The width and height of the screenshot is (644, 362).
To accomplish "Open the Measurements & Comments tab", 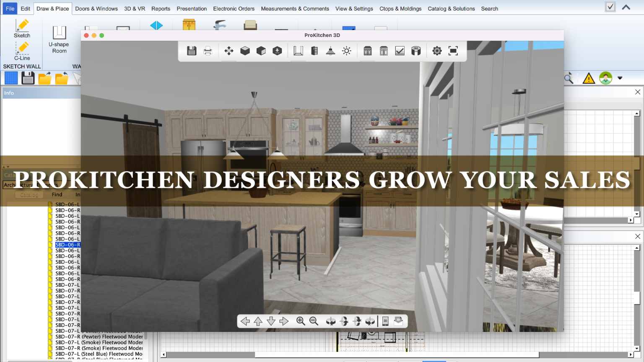I will click(x=295, y=8).
